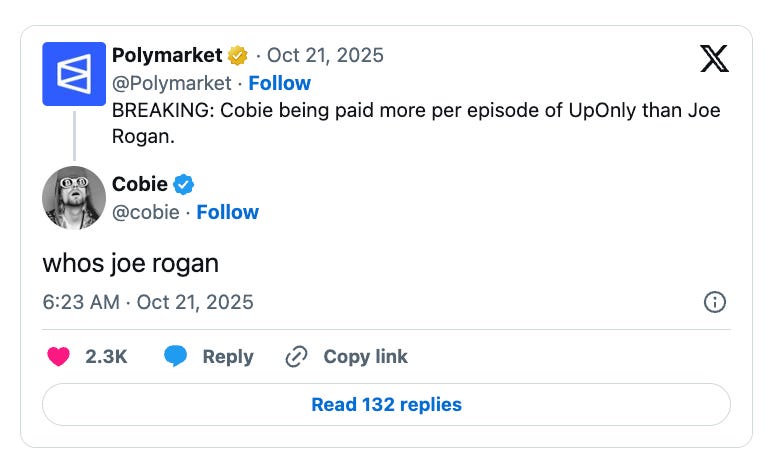The height and width of the screenshot is (468, 768).
Task: Click the Copy link text
Action: pos(365,357)
